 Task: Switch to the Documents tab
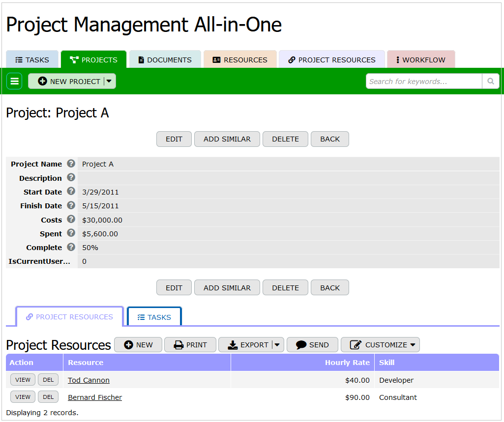click(165, 60)
